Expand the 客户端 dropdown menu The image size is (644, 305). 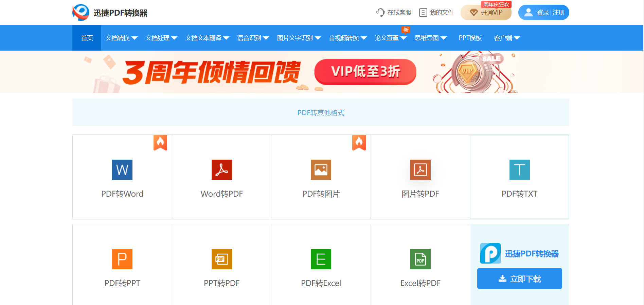pyautogui.click(x=507, y=38)
